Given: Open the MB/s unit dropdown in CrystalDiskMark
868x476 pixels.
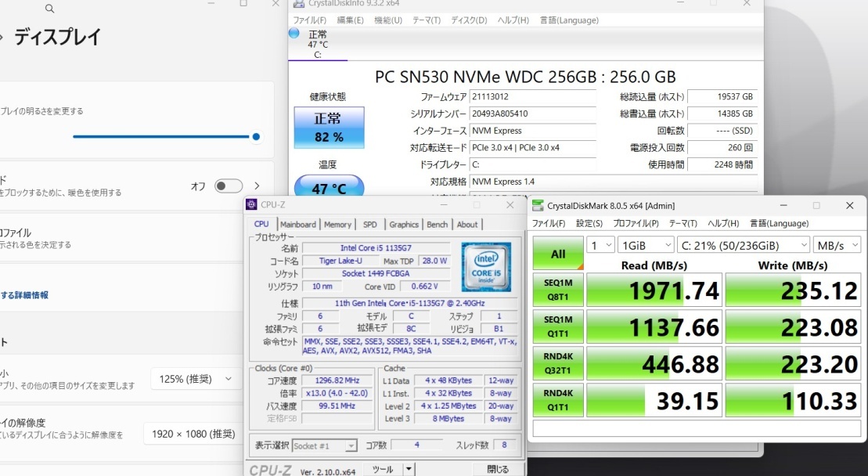Looking at the screenshot, I should [837, 245].
